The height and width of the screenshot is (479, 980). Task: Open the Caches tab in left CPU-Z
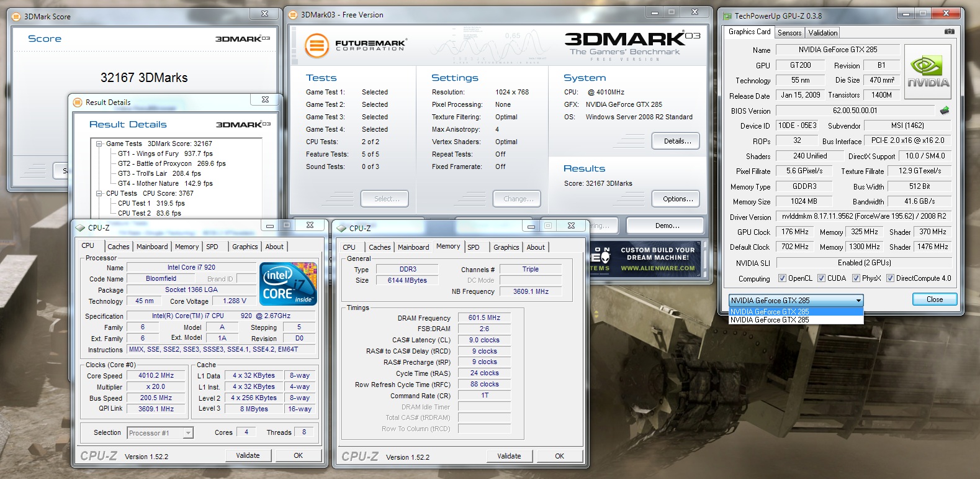coord(118,247)
